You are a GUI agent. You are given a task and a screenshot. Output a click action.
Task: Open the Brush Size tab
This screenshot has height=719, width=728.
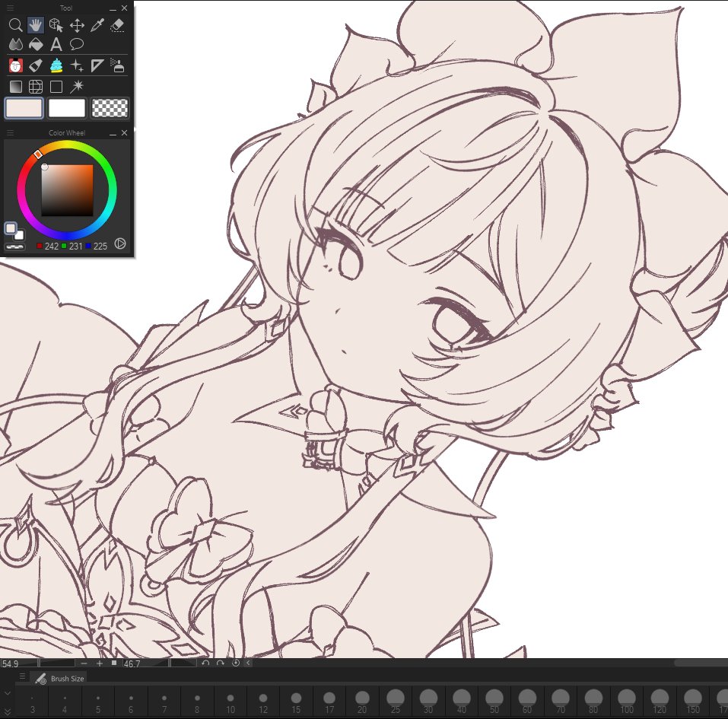59,679
